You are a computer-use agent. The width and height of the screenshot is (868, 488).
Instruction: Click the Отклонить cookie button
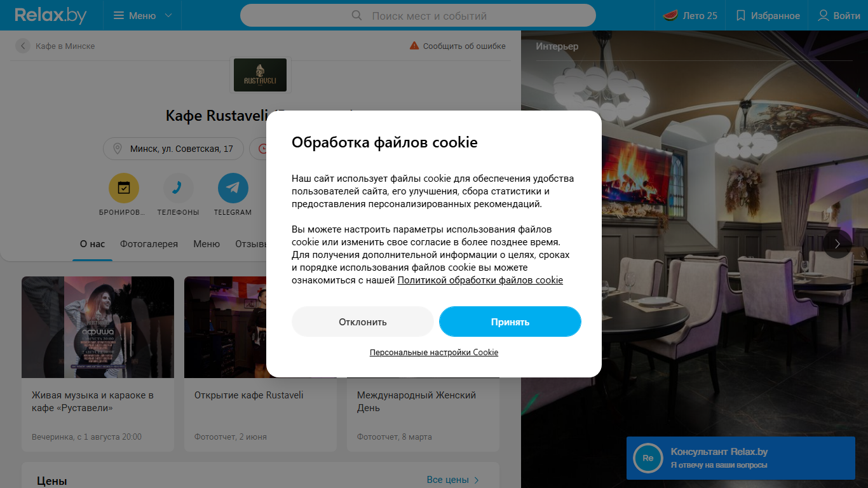[x=363, y=322]
